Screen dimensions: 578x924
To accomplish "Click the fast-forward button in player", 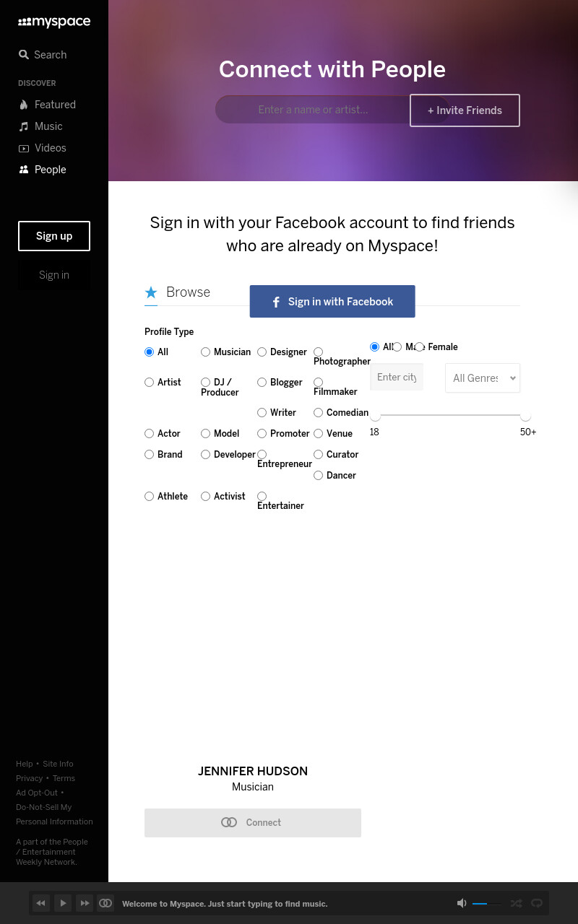I will click(x=85, y=903).
